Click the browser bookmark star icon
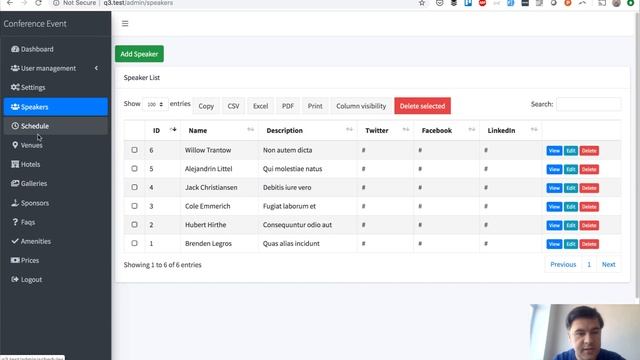Screen dimensions: 640x360 422,3
